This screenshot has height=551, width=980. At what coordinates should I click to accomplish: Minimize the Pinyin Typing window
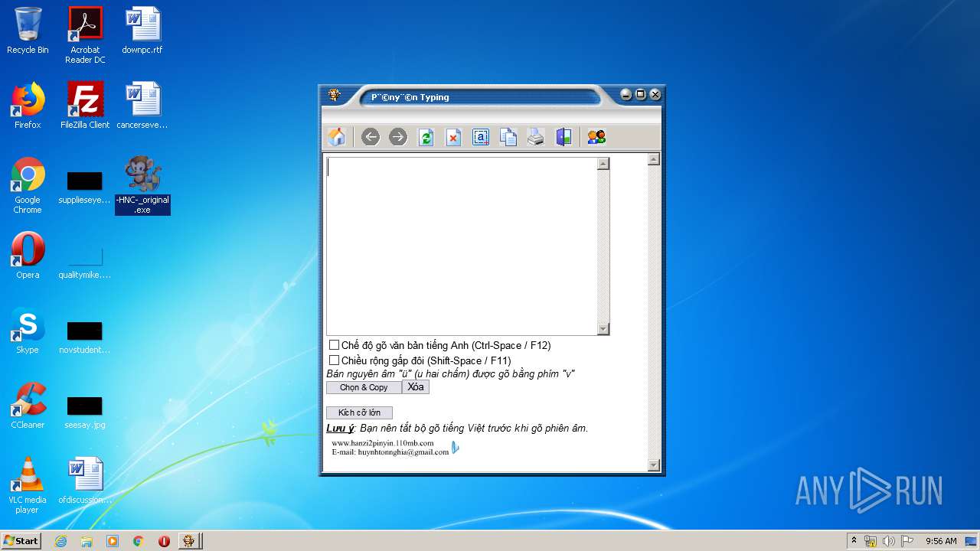click(x=626, y=95)
